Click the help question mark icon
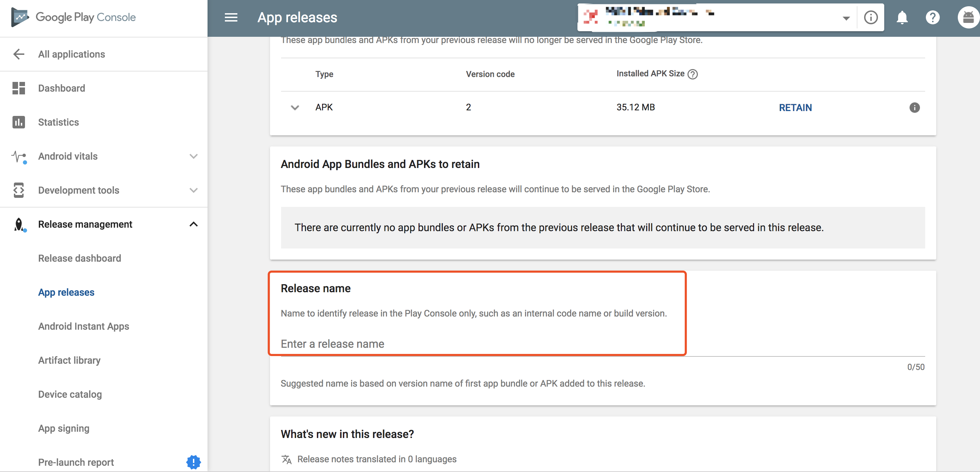The height and width of the screenshot is (472, 980). tap(932, 17)
